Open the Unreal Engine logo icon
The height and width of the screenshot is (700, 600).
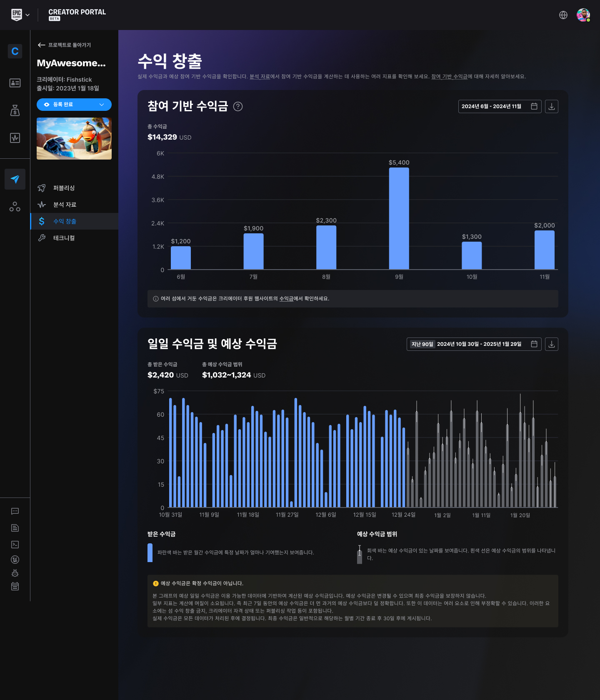pos(15,560)
